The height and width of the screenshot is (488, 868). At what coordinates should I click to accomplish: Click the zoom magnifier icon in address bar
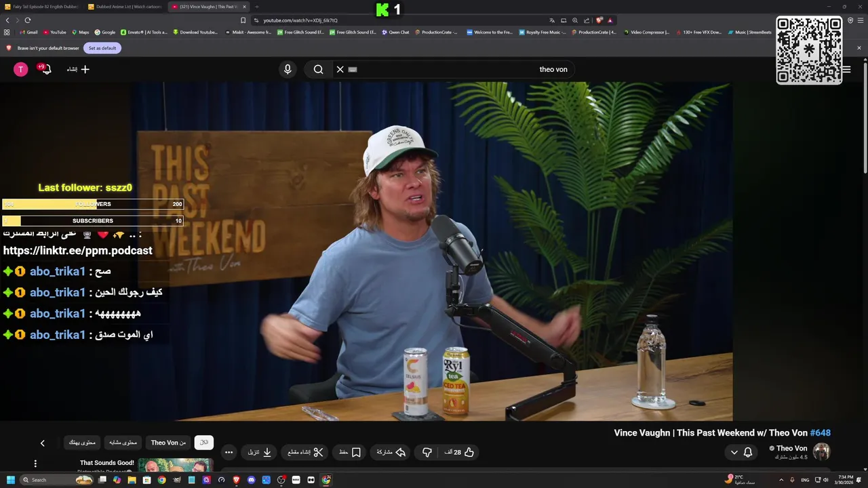point(575,20)
